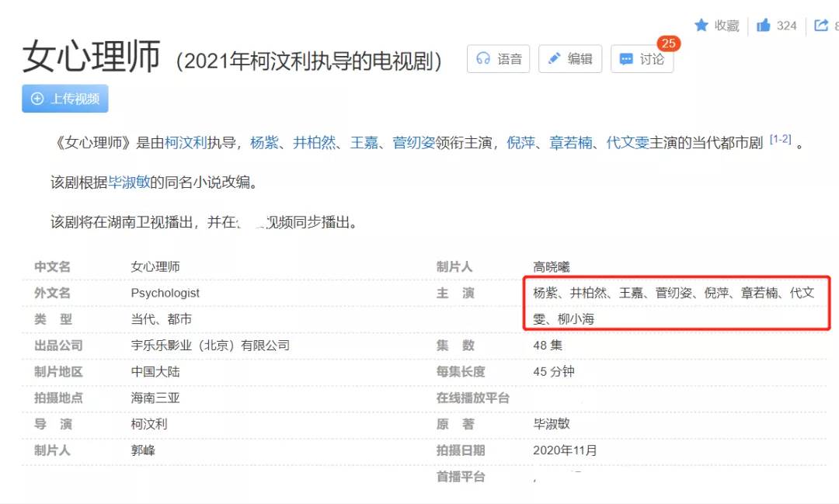Click the 出品公司 field label
This screenshot has width=839, height=504.
tap(58, 345)
